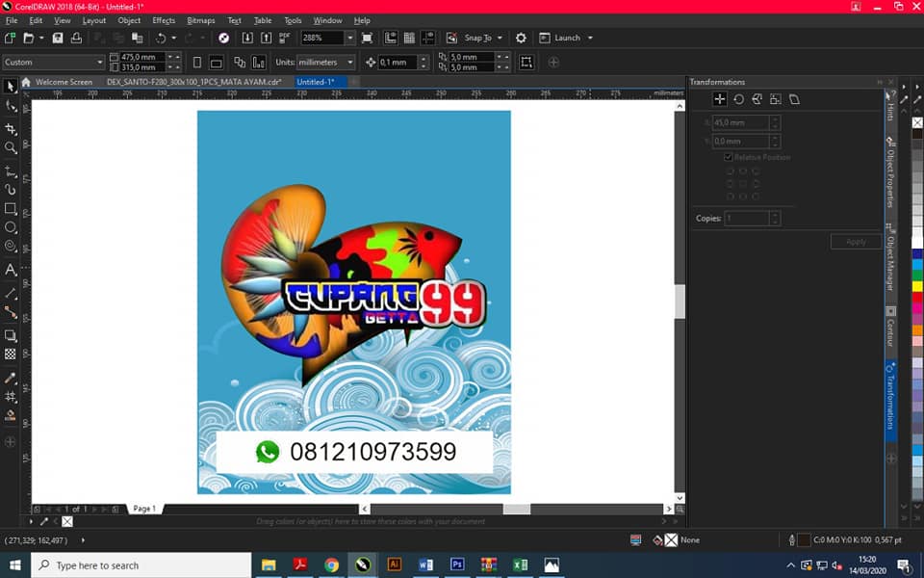Select the Polygon tool

click(x=10, y=246)
